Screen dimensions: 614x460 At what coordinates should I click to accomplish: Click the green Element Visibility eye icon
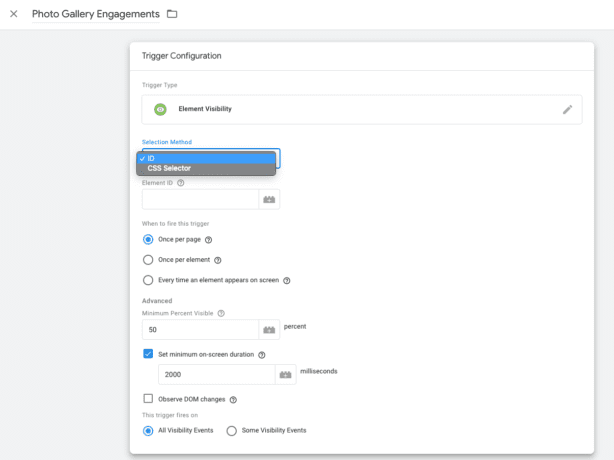(x=160, y=109)
